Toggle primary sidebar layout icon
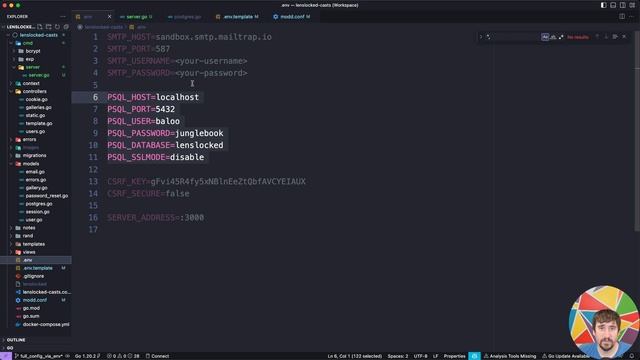The height and width of the screenshot is (360, 640). tap(603, 5)
